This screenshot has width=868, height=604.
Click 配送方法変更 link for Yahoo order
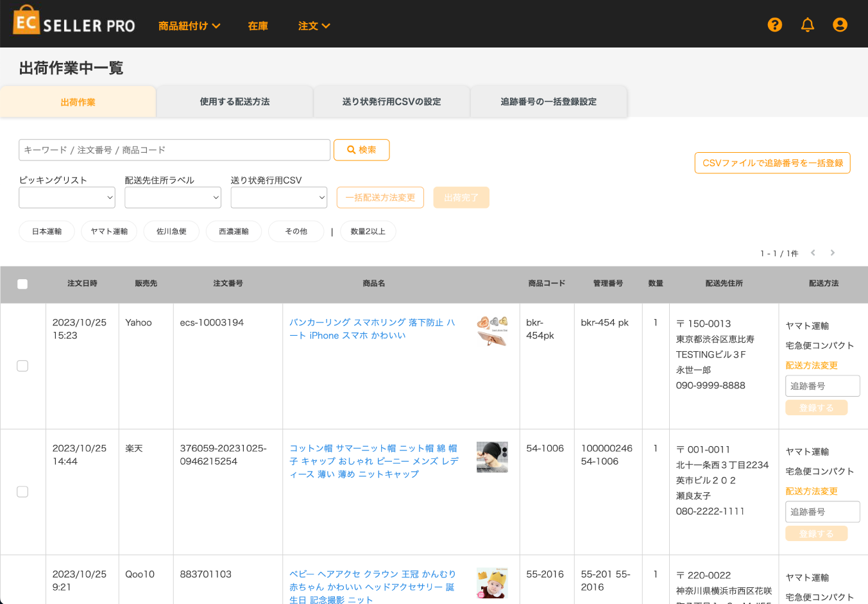(812, 365)
